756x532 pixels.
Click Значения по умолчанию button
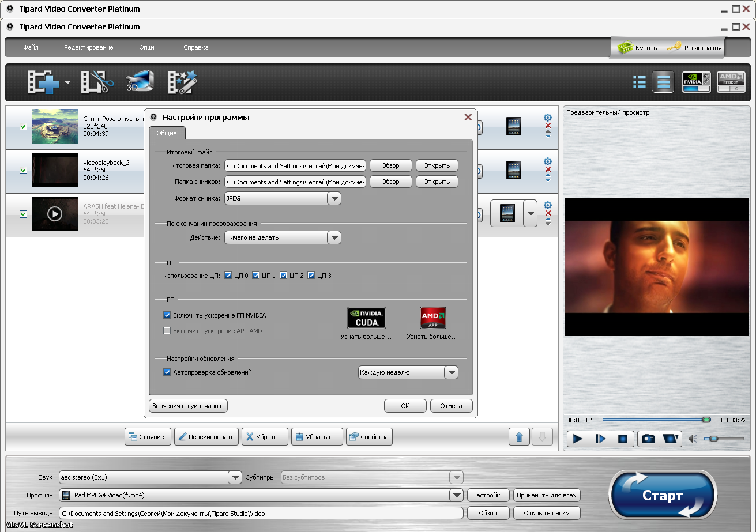point(188,406)
